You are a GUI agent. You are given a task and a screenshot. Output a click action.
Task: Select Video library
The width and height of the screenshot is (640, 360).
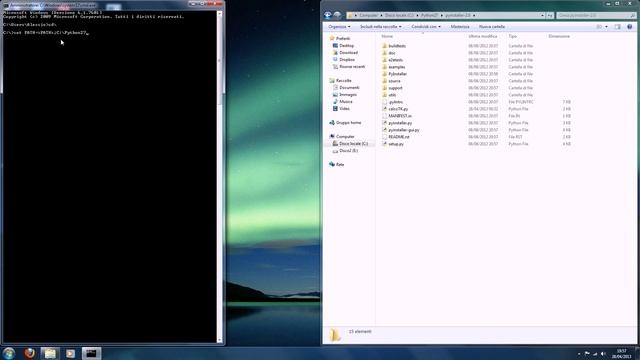point(344,109)
